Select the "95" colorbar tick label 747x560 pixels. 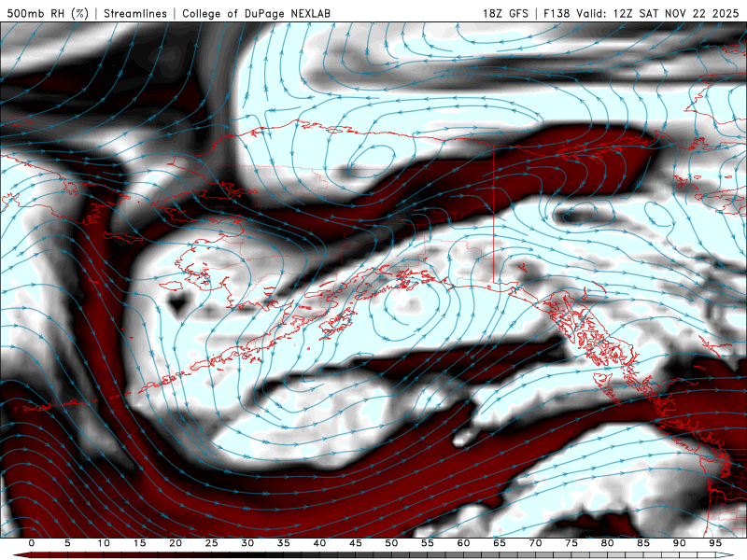point(715,543)
